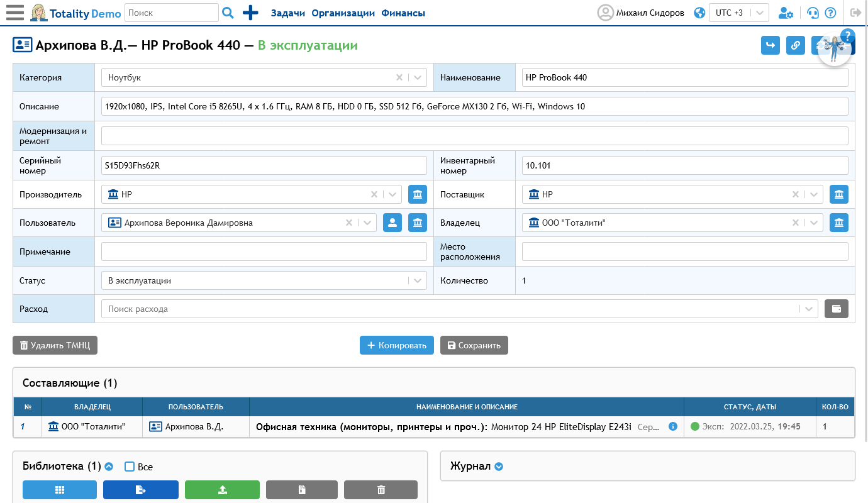Click the Описание text field

(x=475, y=106)
